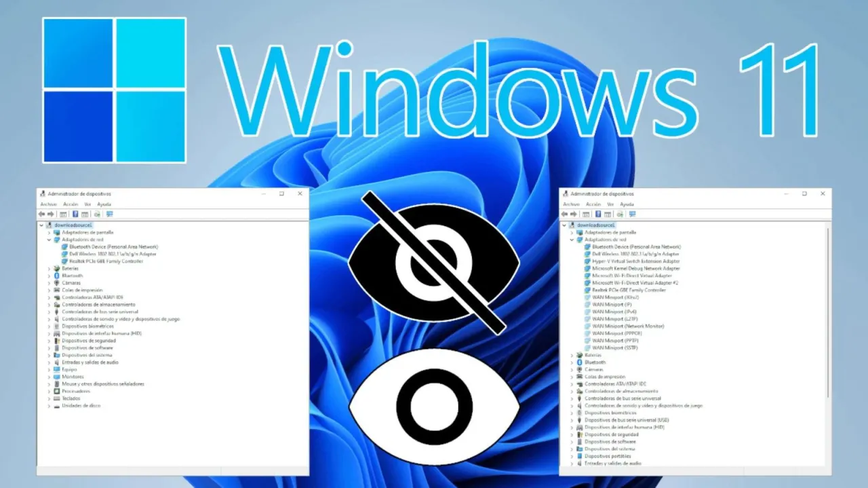The height and width of the screenshot is (488, 868).
Task: Click the Cámaras device icon
Action: pos(57,282)
